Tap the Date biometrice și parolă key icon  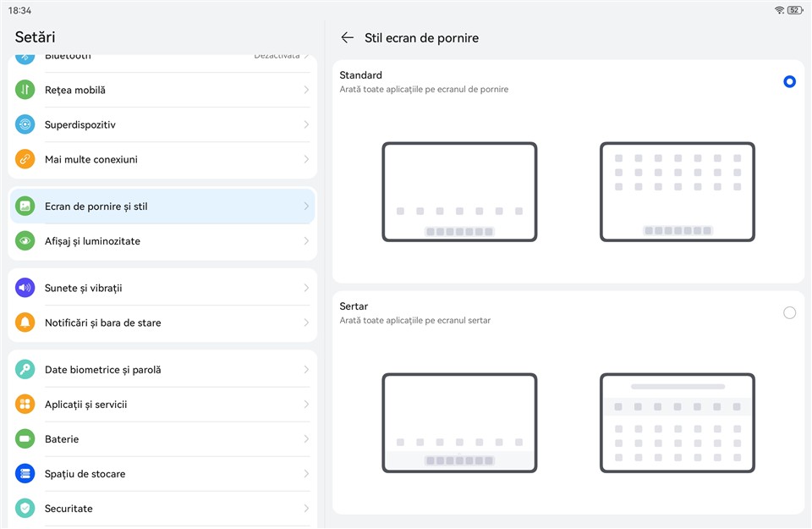[25, 370]
